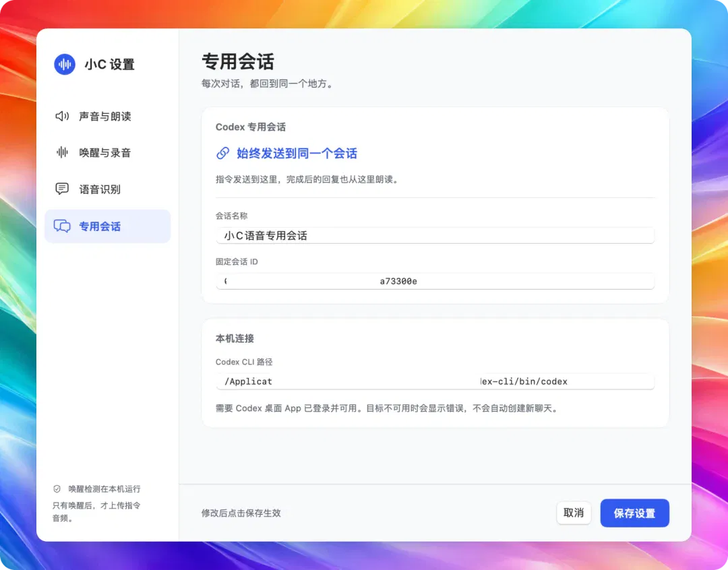Click the waveform icon beside 唤醒与录音
The image size is (728, 570).
[62, 152]
